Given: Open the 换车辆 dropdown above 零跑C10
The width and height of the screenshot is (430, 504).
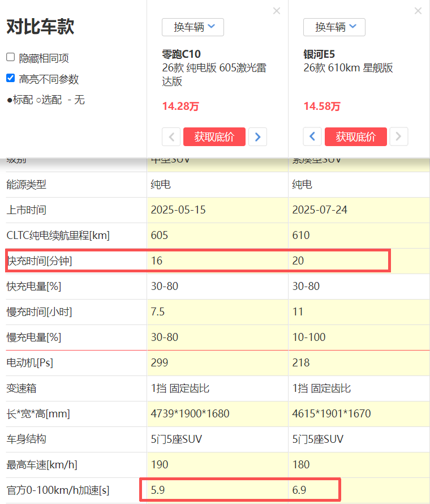Looking at the screenshot, I should [x=193, y=27].
